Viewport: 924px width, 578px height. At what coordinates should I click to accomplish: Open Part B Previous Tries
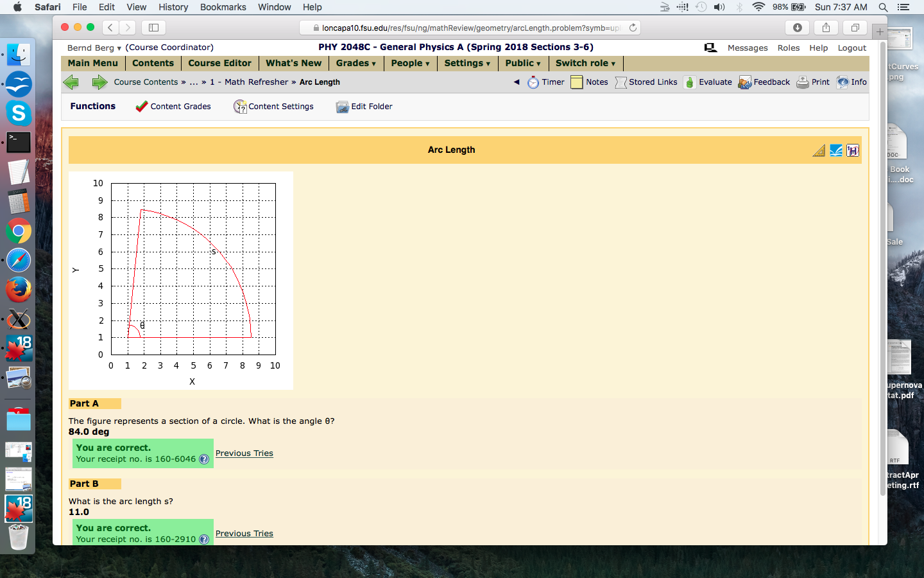244,534
